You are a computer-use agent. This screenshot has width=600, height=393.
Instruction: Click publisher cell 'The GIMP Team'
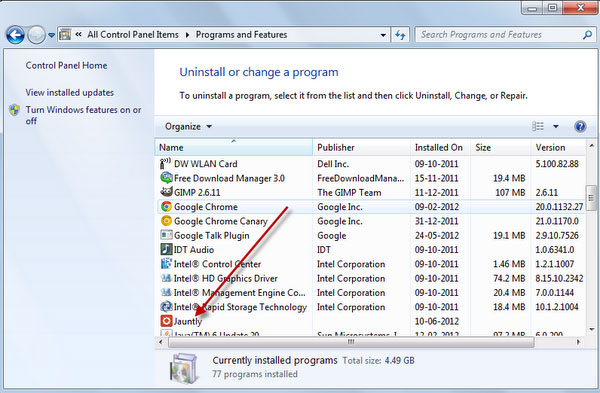349,192
